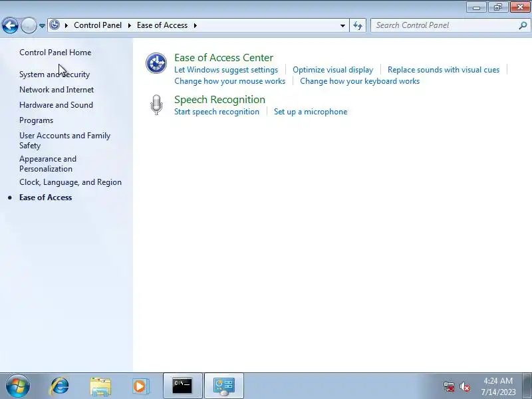Restore down the Control Panel window
The image size is (532, 399).
tap(497, 7)
